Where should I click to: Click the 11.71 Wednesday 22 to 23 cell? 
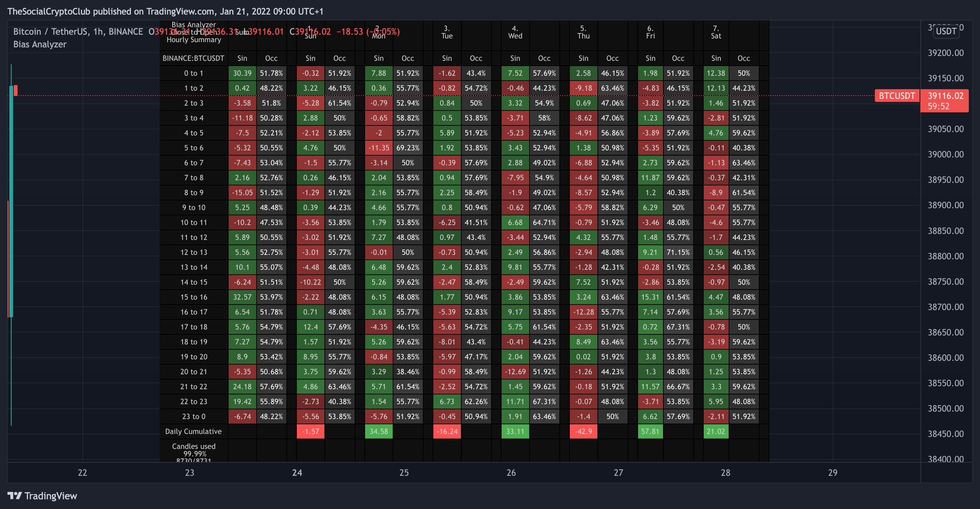click(x=515, y=401)
